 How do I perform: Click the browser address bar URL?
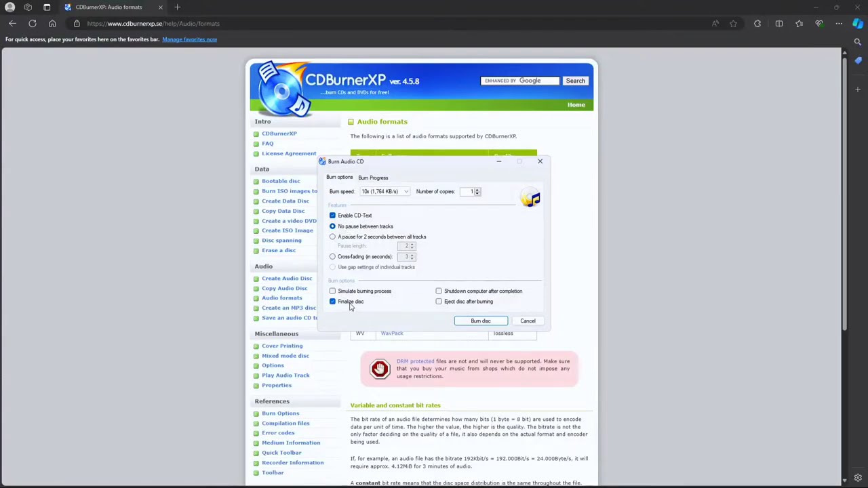(x=153, y=24)
